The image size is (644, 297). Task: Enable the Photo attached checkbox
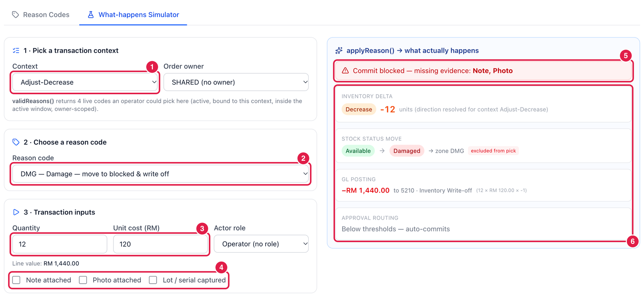coord(83,280)
